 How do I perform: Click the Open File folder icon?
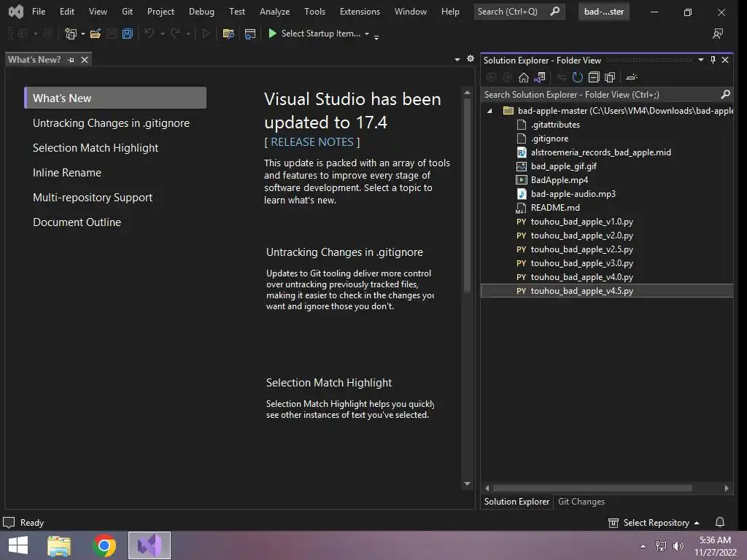pos(96,34)
